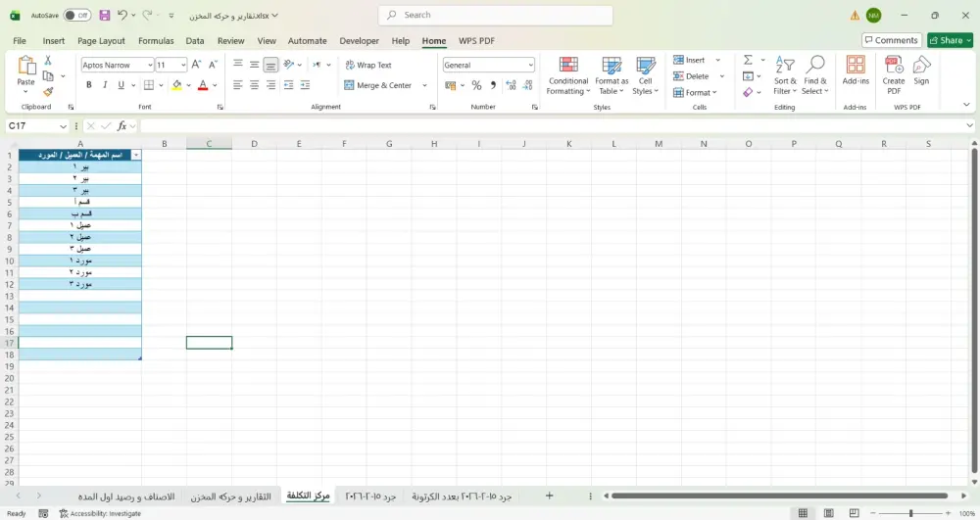Click the horizontal scrollbar

coord(779,496)
